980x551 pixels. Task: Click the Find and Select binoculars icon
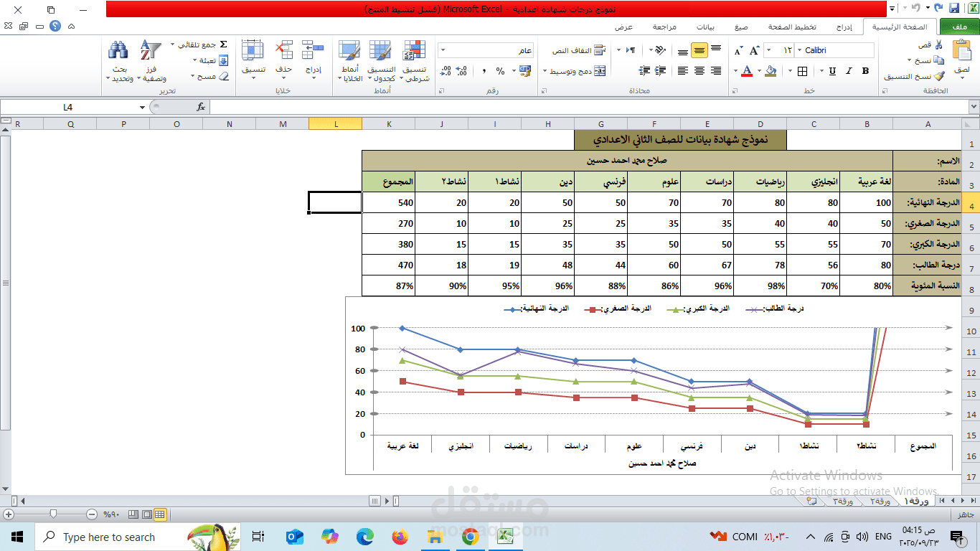point(118,51)
